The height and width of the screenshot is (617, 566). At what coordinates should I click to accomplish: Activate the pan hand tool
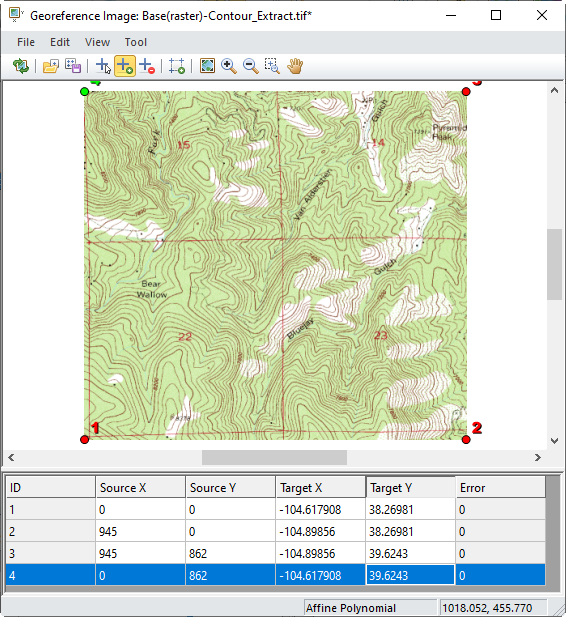coord(295,66)
